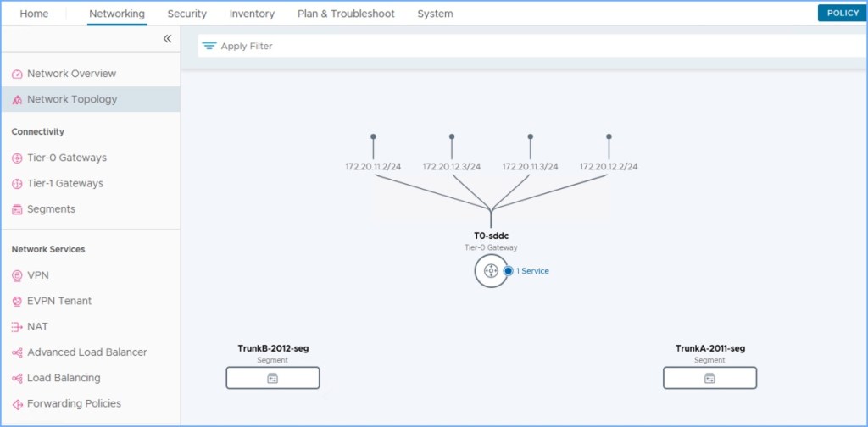Click the POLICY mode button
This screenshot has height=427, width=868.
[843, 13]
